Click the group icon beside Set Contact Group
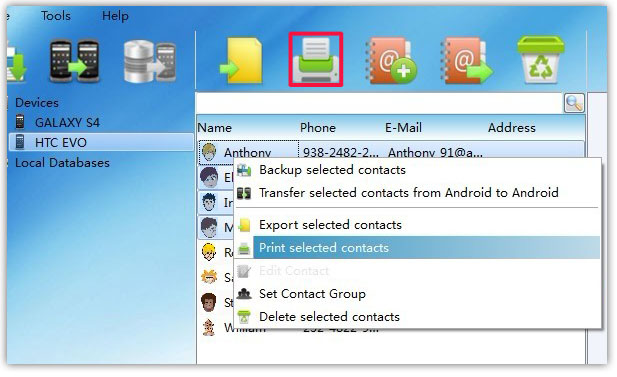 tap(244, 294)
